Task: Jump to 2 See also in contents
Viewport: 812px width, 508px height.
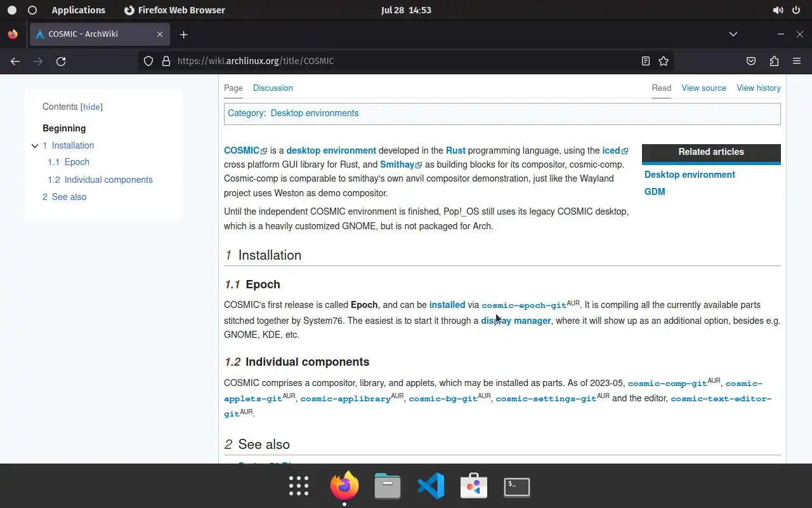Action: [x=65, y=197]
